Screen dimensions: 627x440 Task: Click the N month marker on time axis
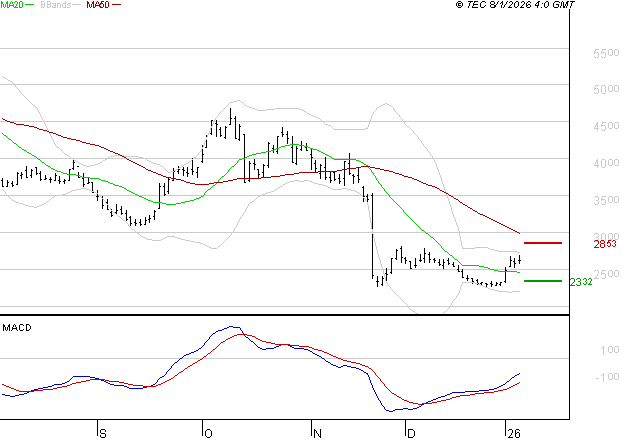[317, 434]
